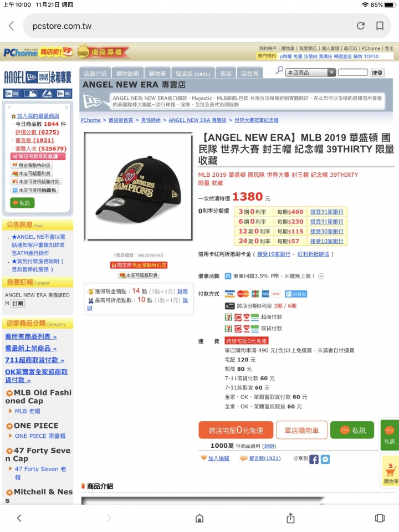
Task: Share product to Facebook icon
Action: click(314, 459)
